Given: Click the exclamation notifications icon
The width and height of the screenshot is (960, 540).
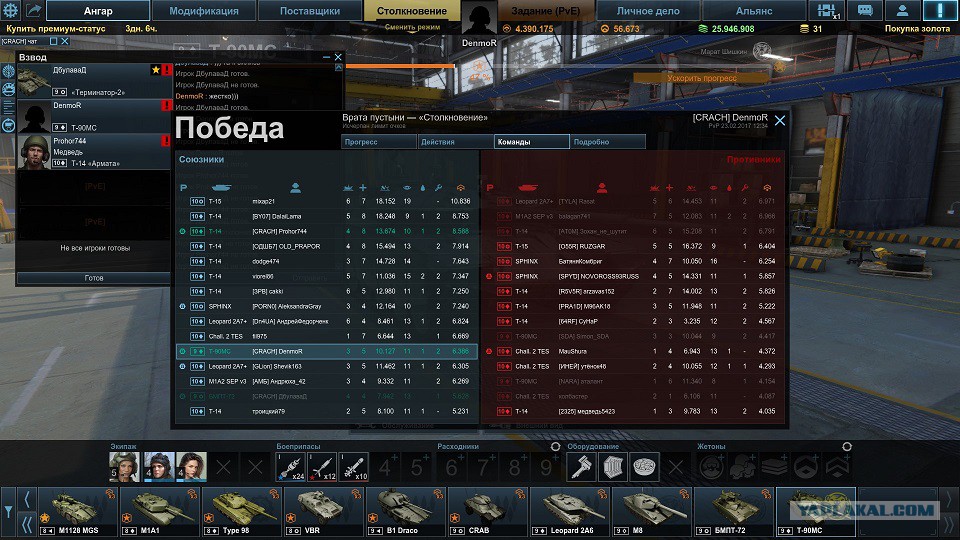Looking at the screenshot, I should pyautogui.click(x=940, y=10).
